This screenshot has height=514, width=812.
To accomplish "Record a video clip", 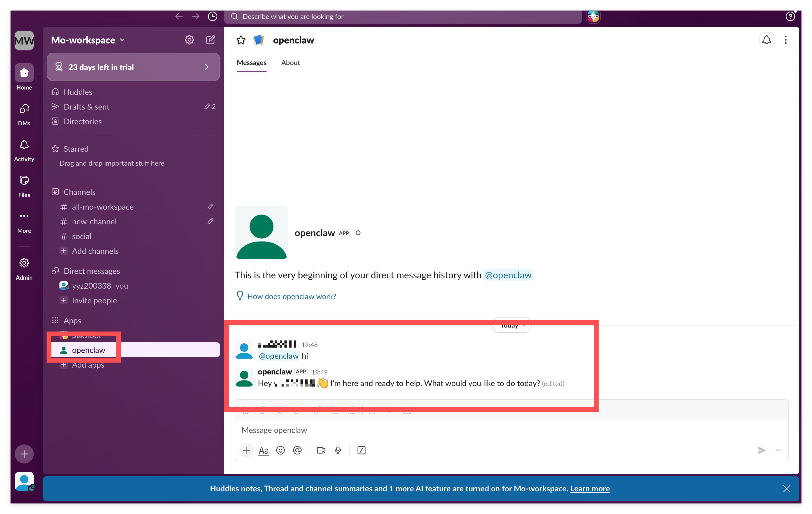I will [321, 450].
